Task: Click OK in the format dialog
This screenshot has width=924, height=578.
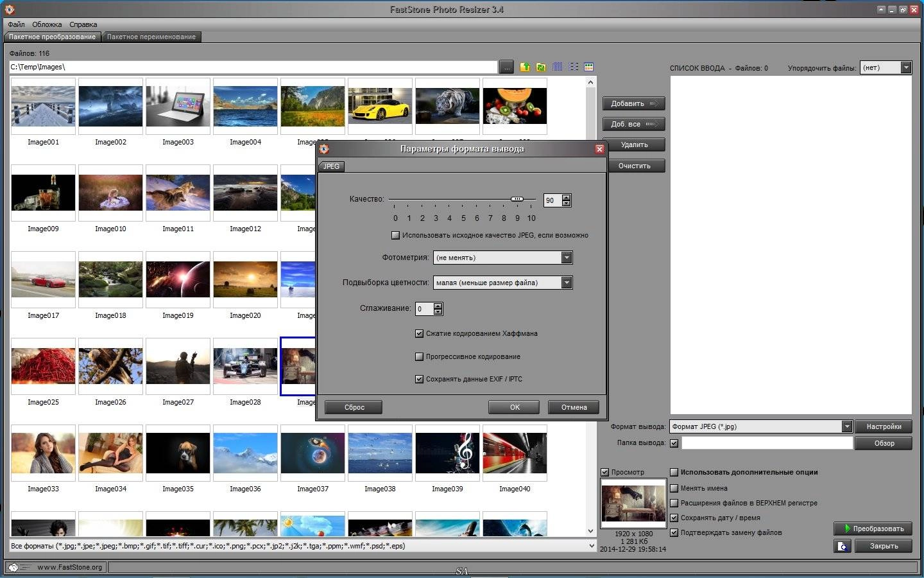Action: tap(515, 407)
